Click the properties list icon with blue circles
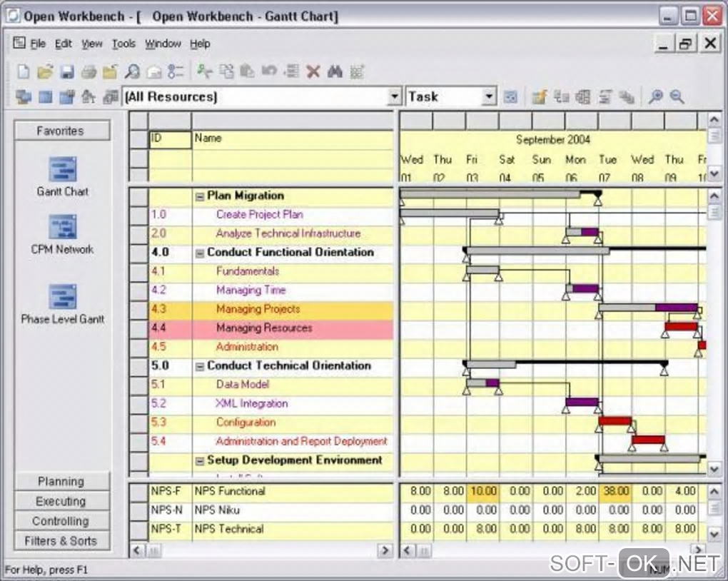Image resolution: width=728 pixels, height=581 pixels. (x=176, y=71)
